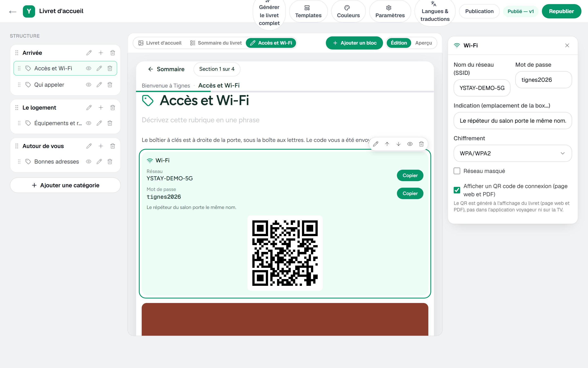Delete the Wi-Fi block from floating toolbar
Image resolution: width=588 pixels, height=368 pixels.
click(x=421, y=144)
